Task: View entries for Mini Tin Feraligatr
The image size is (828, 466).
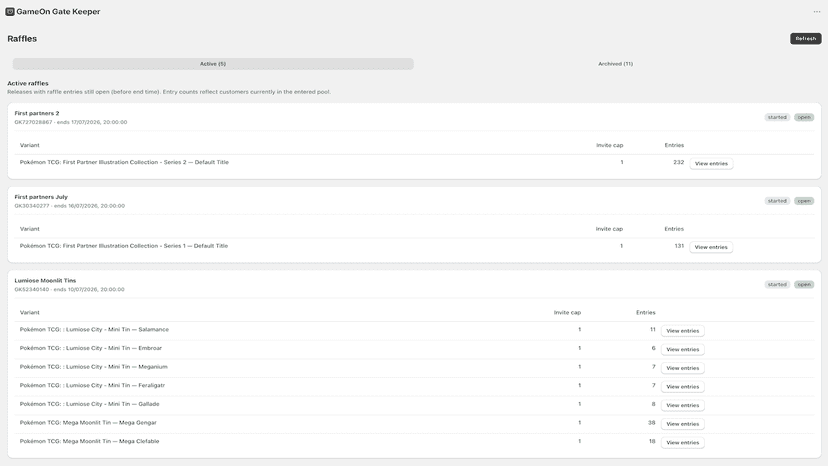Action: [x=682, y=387]
